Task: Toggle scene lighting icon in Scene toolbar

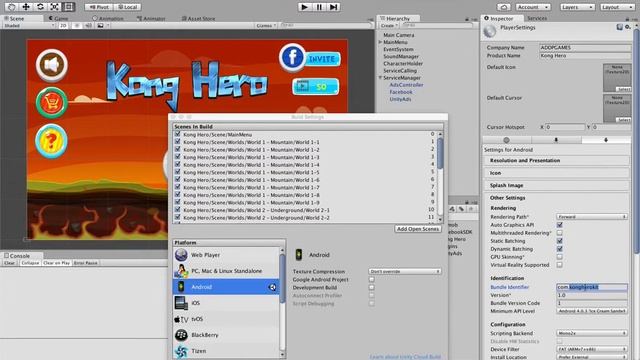Action: (x=77, y=25)
